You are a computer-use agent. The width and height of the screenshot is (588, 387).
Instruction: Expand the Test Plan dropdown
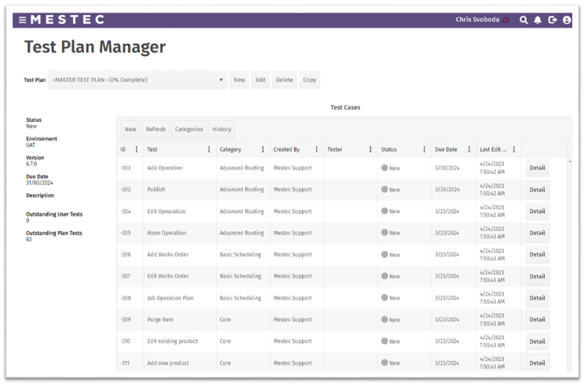coord(138,80)
